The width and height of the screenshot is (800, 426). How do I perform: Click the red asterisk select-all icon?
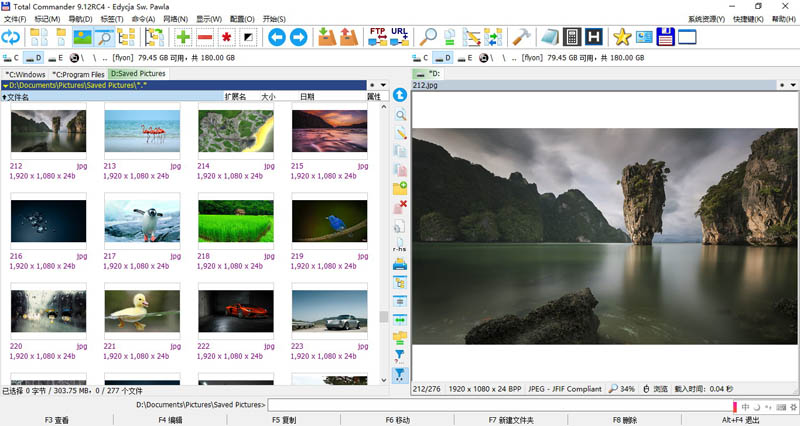click(227, 37)
